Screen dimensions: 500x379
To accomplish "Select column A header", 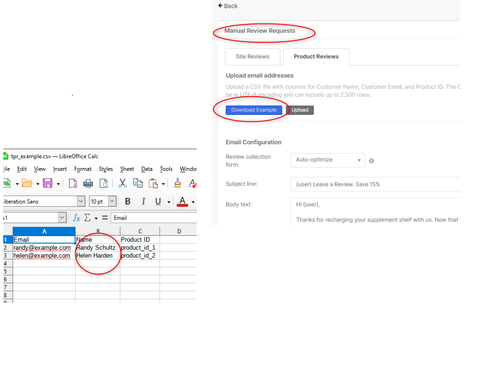I will (x=44, y=231).
